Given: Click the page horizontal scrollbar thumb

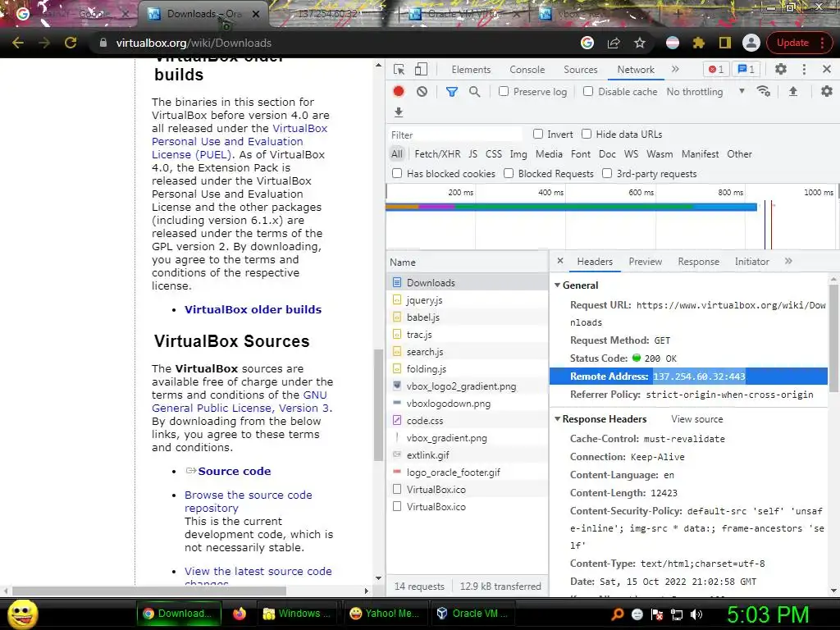Looking at the screenshot, I should (149, 591).
